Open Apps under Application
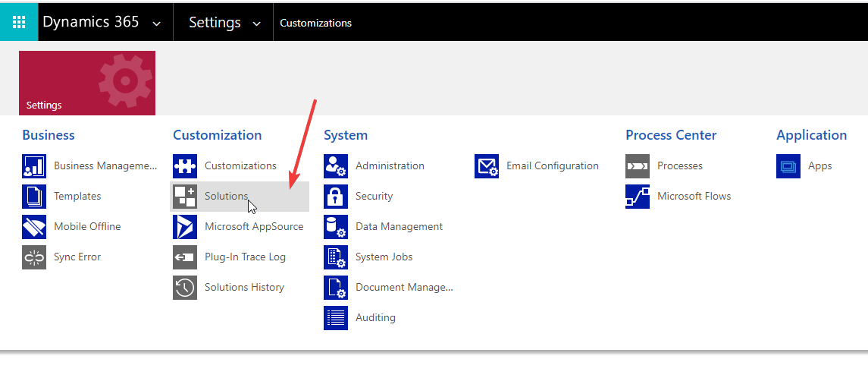Screen dimensions: 868x378 819,165
